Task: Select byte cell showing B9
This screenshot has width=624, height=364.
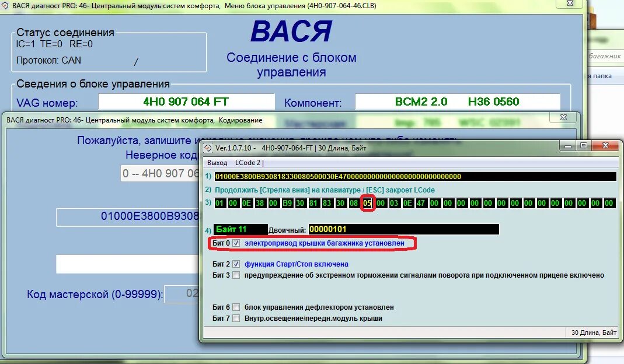Action: pyautogui.click(x=287, y=203)
